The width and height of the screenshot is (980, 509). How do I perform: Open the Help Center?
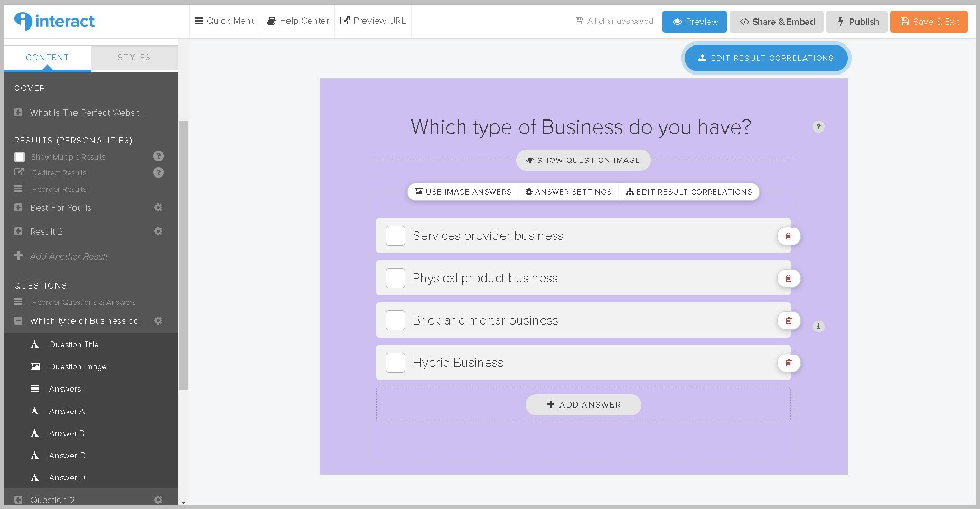point(298,21)
